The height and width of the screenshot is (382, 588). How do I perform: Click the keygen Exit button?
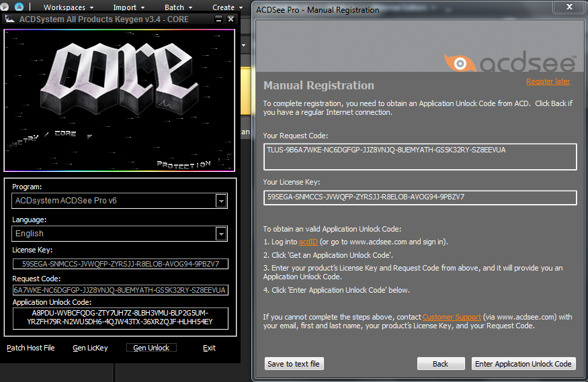[x=209, y=348]
